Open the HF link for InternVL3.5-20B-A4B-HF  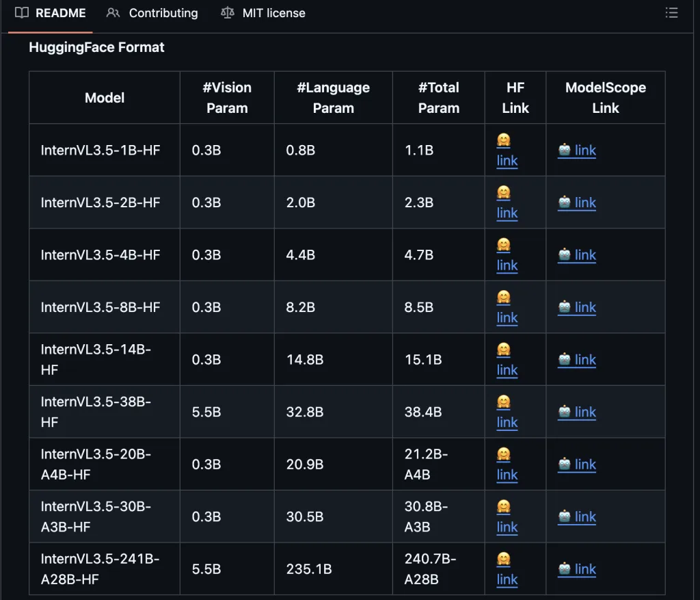507,475
